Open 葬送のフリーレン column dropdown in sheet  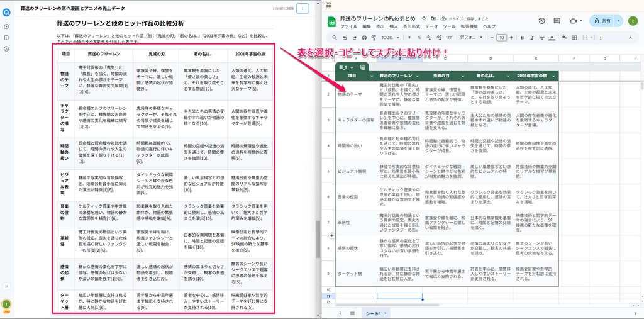click(x=418, y=76)
